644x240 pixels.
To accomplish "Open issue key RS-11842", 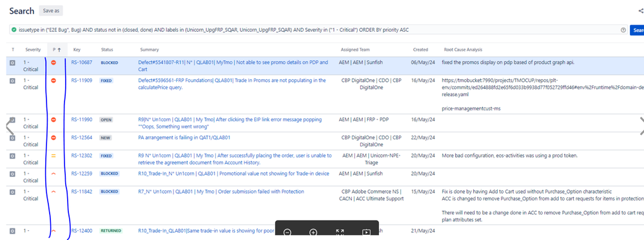I will click(x=82, y=192).
